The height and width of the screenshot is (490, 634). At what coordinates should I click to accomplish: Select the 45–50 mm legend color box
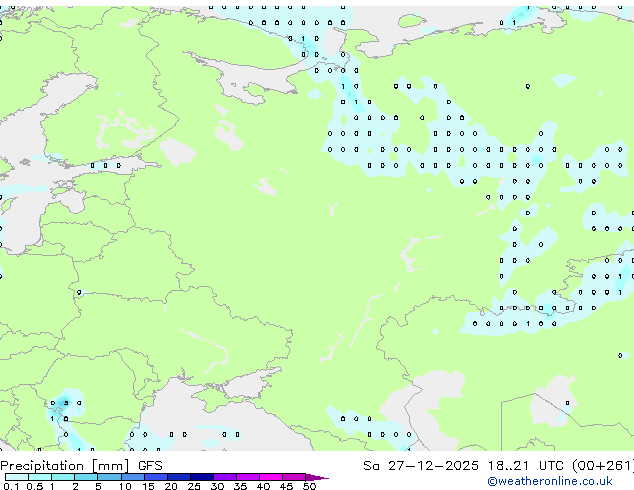(x=294, y=477)
